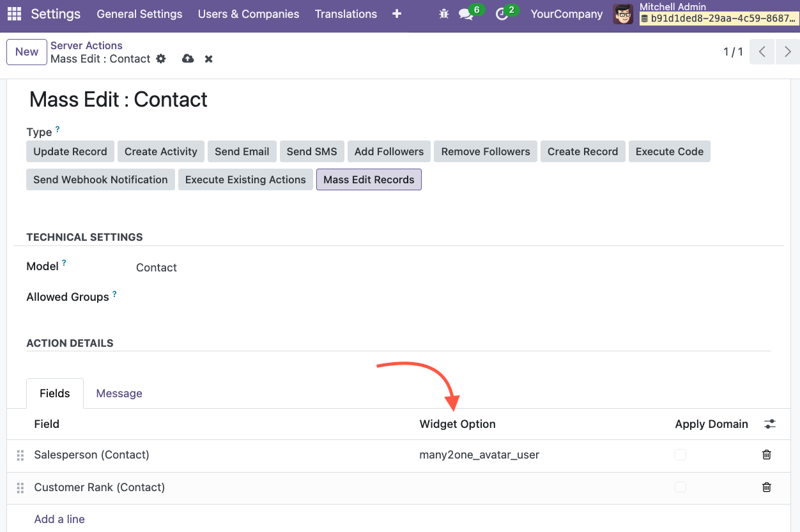Select the Execute Code type

pos(670,151)
